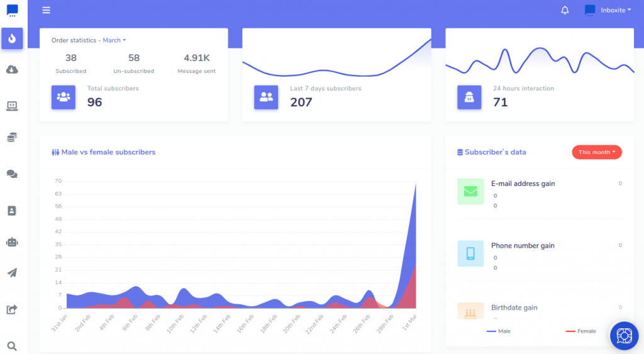This screenshot has width=644, height=354.
Task: Click the E-mail address gain label
Action: [523, 184]
